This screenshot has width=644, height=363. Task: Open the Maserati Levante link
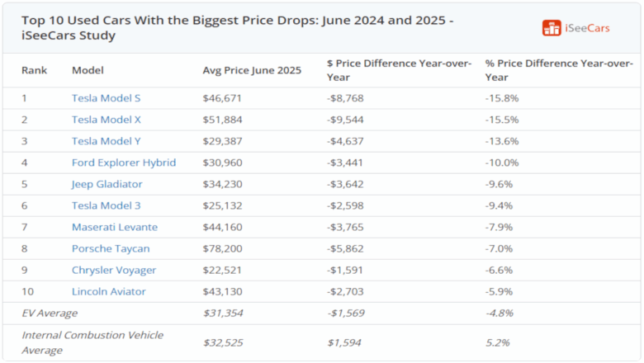[115, 227]
